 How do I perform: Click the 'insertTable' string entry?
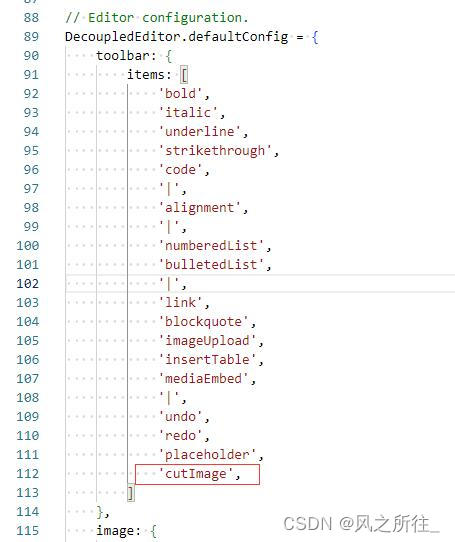click(x=207, y=360)
